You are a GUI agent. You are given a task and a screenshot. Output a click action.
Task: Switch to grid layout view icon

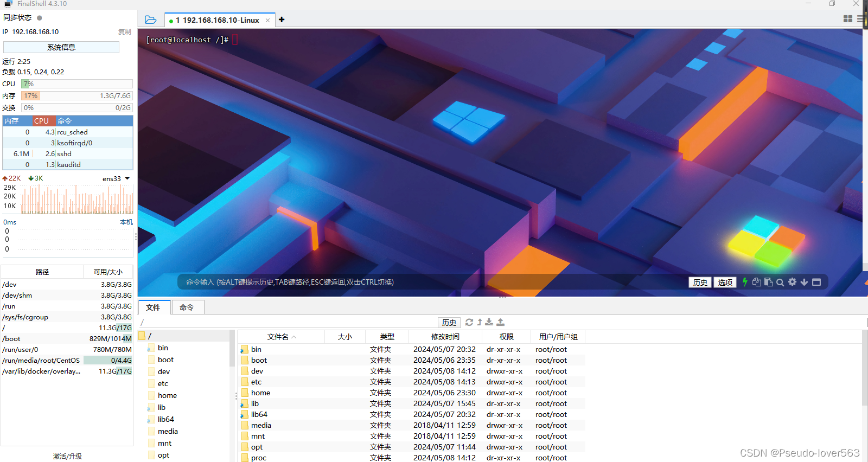(x=848, y=19)
